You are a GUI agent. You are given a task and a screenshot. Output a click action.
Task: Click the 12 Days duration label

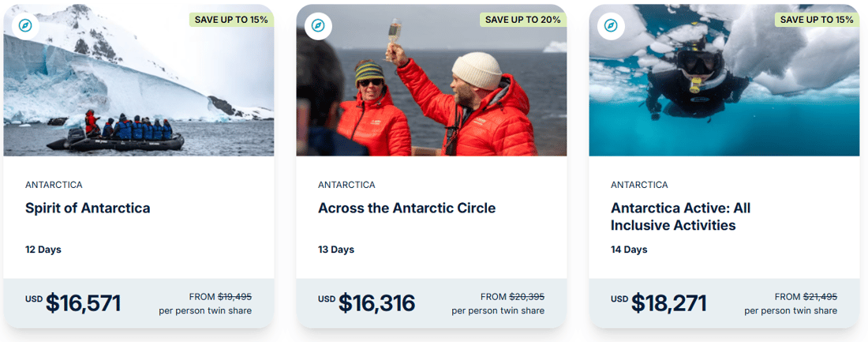43,250
